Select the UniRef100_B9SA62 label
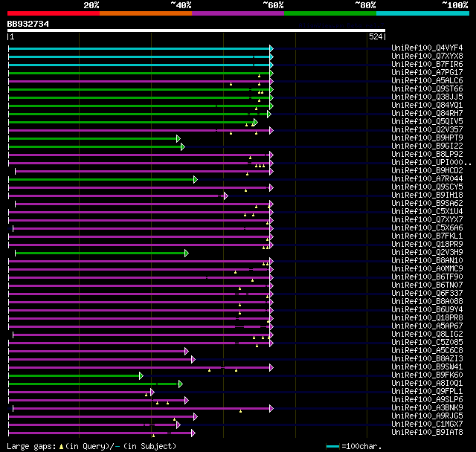476x452 pixels. click(427, 203)
